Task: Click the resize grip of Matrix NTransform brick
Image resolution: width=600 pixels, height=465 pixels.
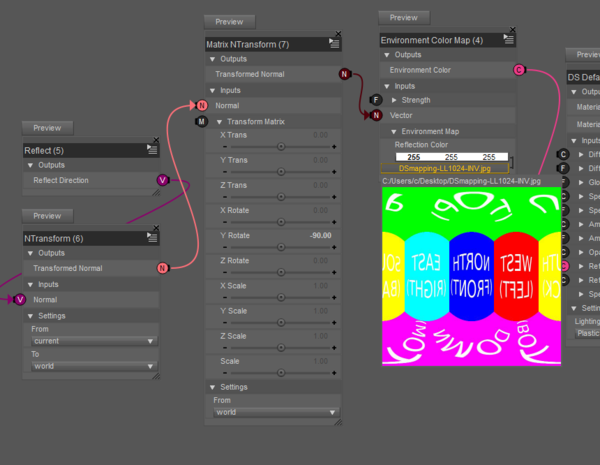Action: [x=338, y=422]
